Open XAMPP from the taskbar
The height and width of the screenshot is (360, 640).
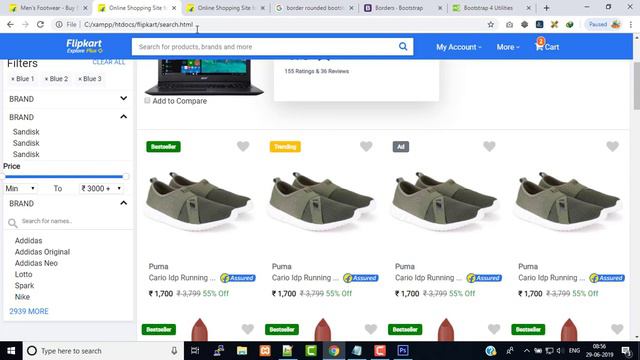coord(265,351)
